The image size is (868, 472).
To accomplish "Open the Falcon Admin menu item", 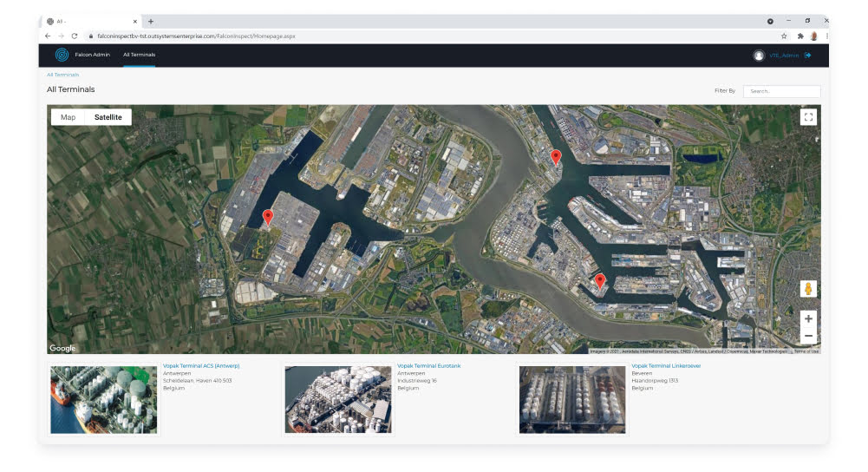I will tap(93, 55).
